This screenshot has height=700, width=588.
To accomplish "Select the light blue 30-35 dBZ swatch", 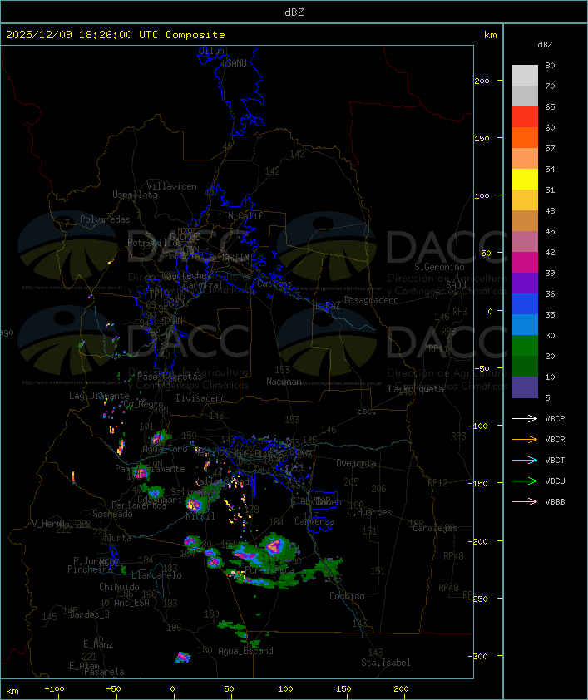I will pos(525,324).
